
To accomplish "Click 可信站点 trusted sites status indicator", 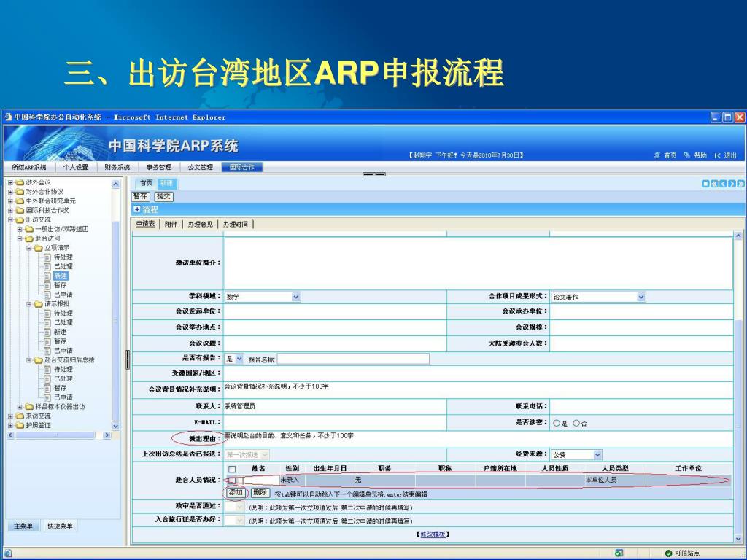I will click(x=683, y=553).
